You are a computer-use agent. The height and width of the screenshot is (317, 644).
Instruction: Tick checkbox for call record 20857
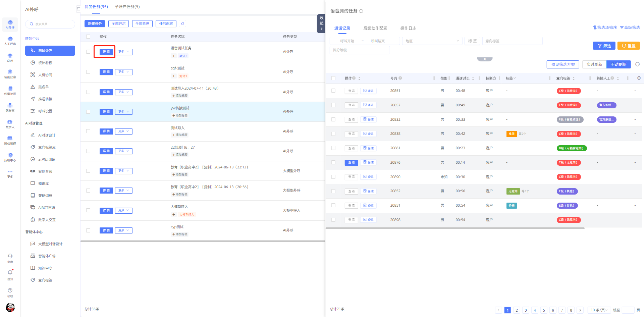click(x=333, y=105)
